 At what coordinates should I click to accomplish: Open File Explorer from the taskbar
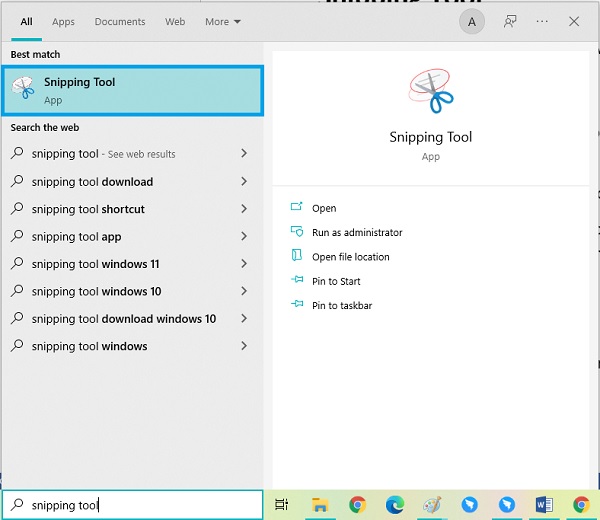(x=320, y=505)
